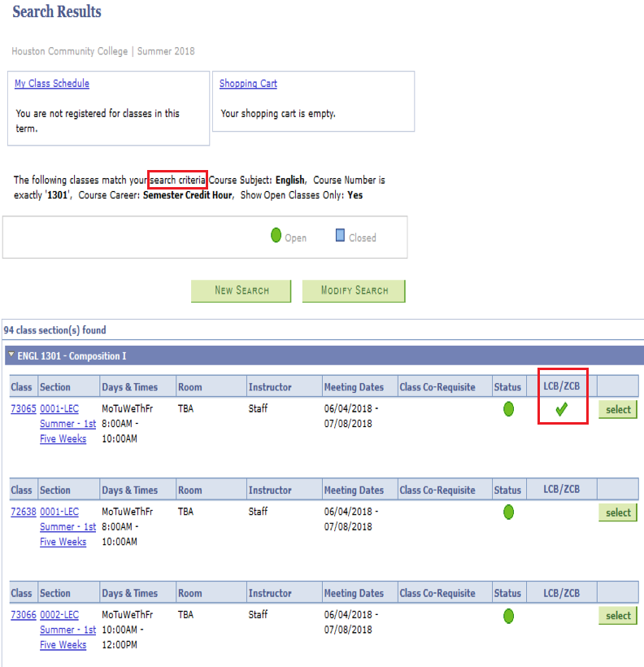Open section 0001-LEC link for class 72638
Image resolution: width=644 pixels, height=667 pixels.
click(59, 512)
